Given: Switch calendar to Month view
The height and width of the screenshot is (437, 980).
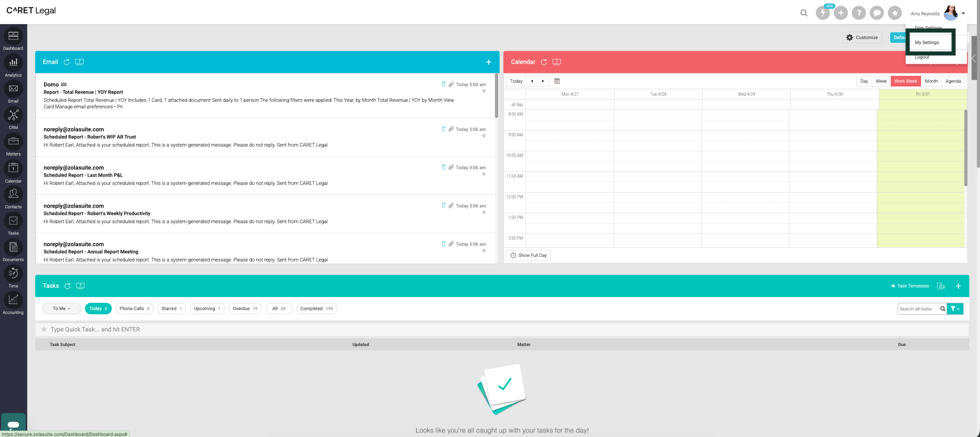Looking at the screenshot, I should (x=931, y=81).
